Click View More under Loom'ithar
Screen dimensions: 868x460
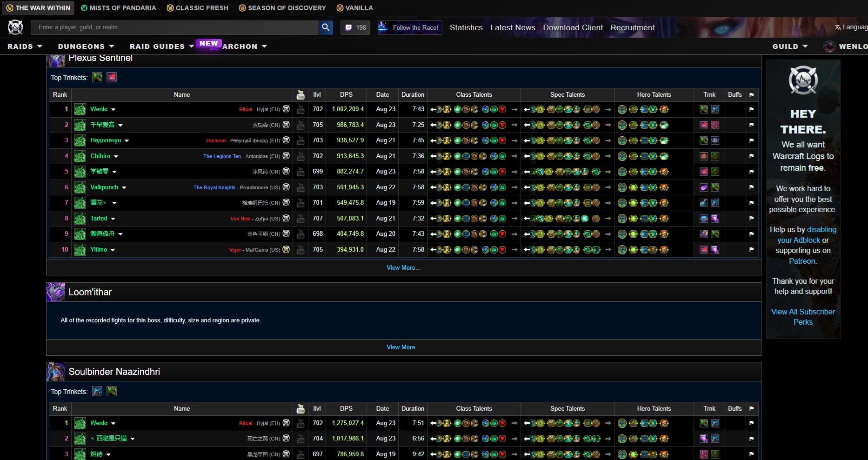403,347
